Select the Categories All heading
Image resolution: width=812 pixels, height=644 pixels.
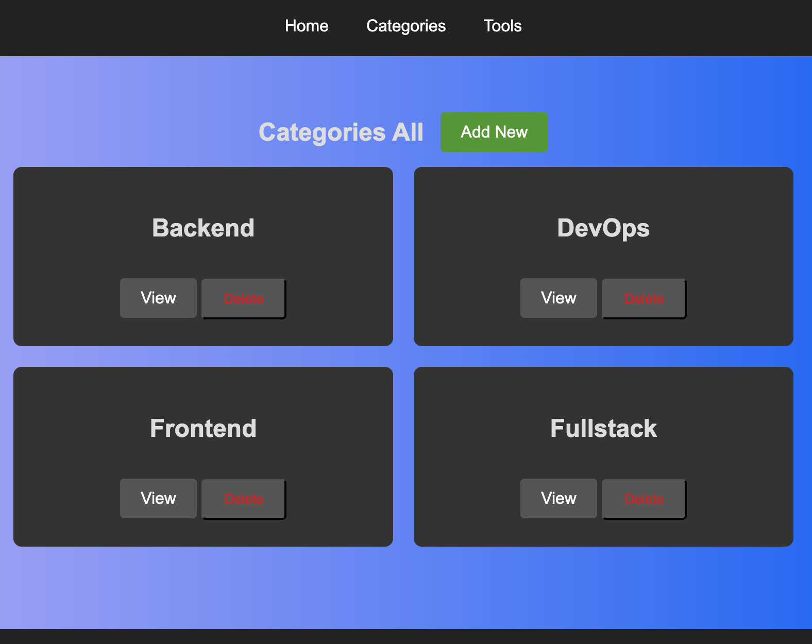coord(341,132)
